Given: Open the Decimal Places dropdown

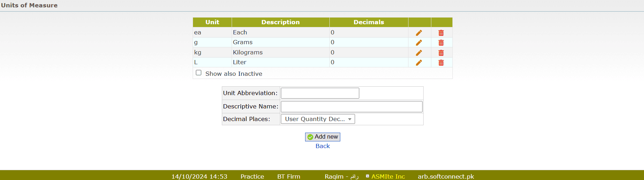Looking at the screenshot, I should 318,119.
